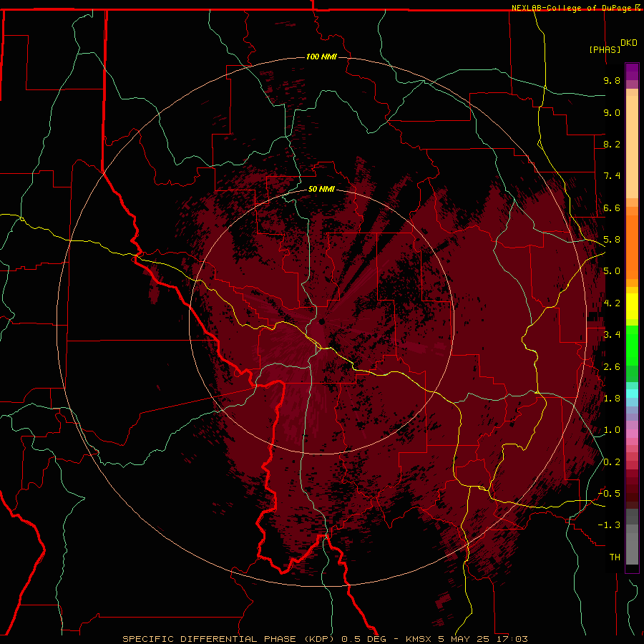Click the 7.4 scale value
This screenshot has width=644, height=644.
pyautogui.click(x=612, y=176)
